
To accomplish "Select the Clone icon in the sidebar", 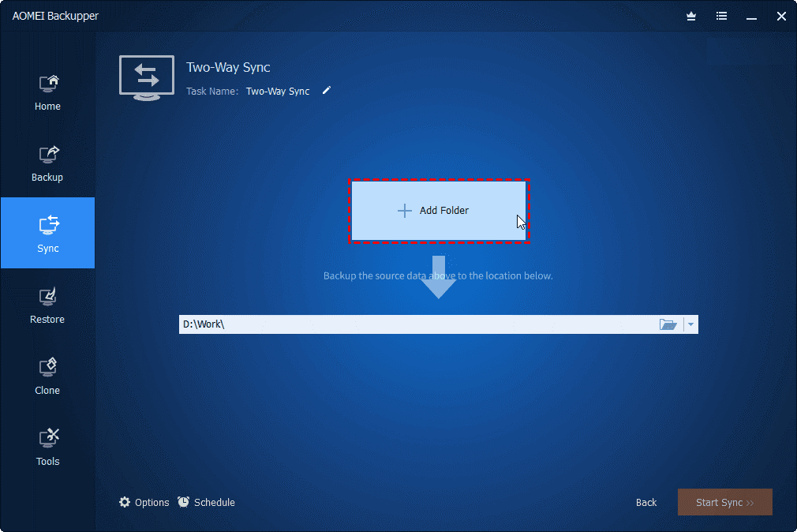I will tap(47, 369).
